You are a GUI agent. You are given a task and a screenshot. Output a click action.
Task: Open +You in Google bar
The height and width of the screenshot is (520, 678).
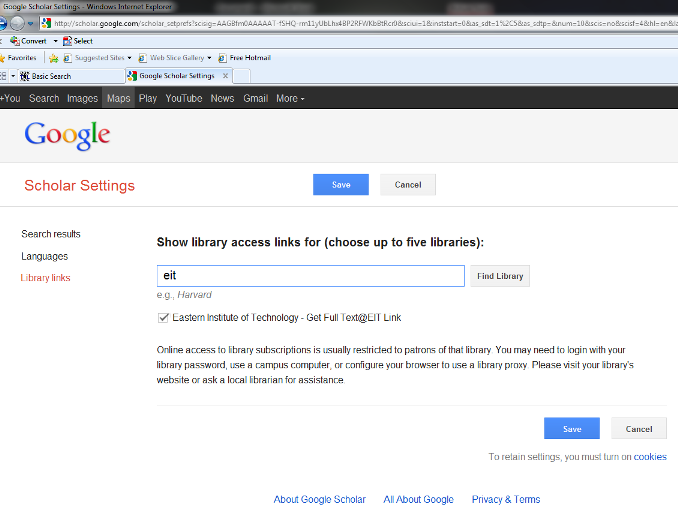pyautogui.click(x=10, y=99)
